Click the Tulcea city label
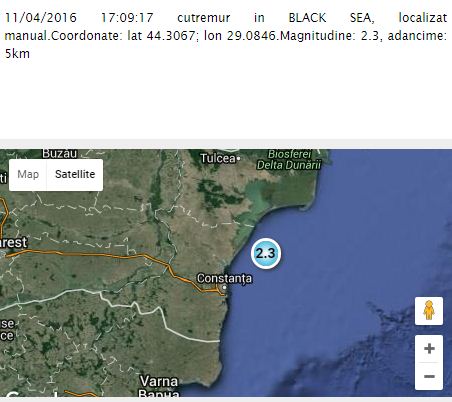 pyautogui.click(x=218, y=158)
